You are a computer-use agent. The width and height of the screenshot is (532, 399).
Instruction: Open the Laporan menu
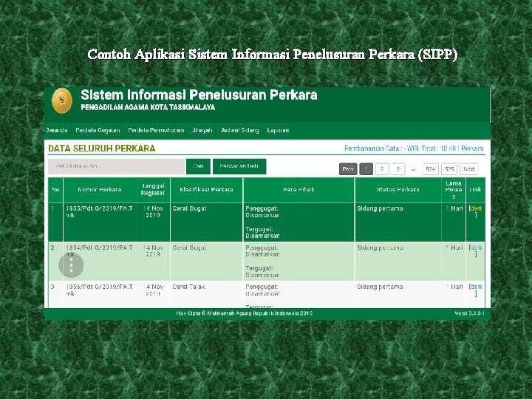278,130
